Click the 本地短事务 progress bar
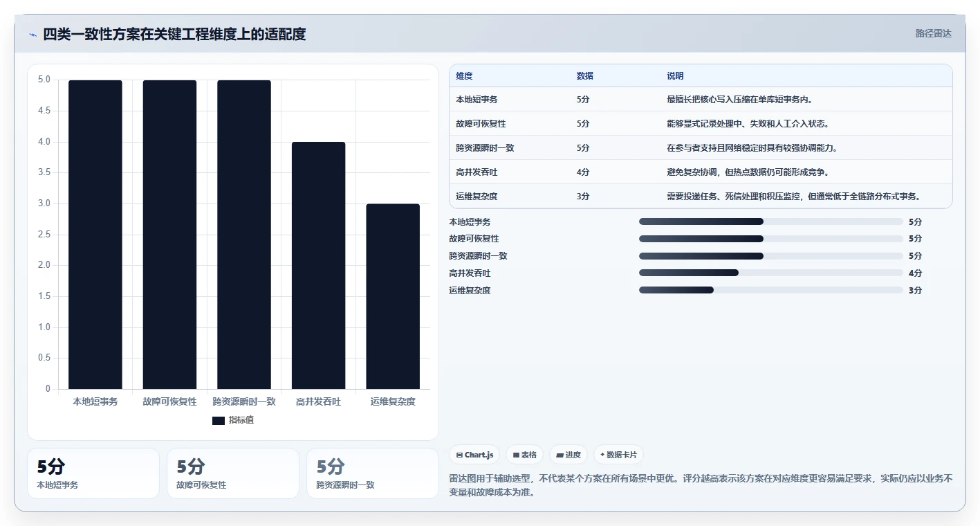The image size is (980, 526). 771,221
